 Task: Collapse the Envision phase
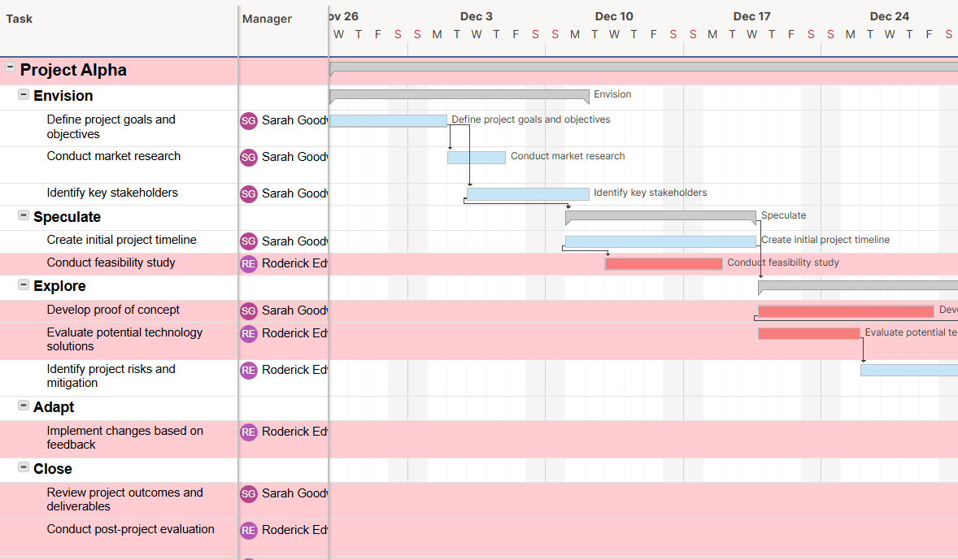coord(24,94)
